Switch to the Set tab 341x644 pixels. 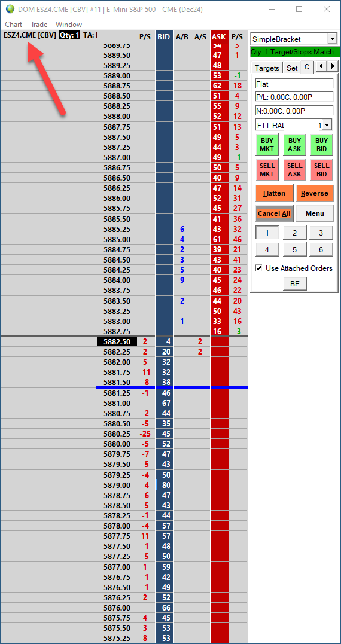292,68
